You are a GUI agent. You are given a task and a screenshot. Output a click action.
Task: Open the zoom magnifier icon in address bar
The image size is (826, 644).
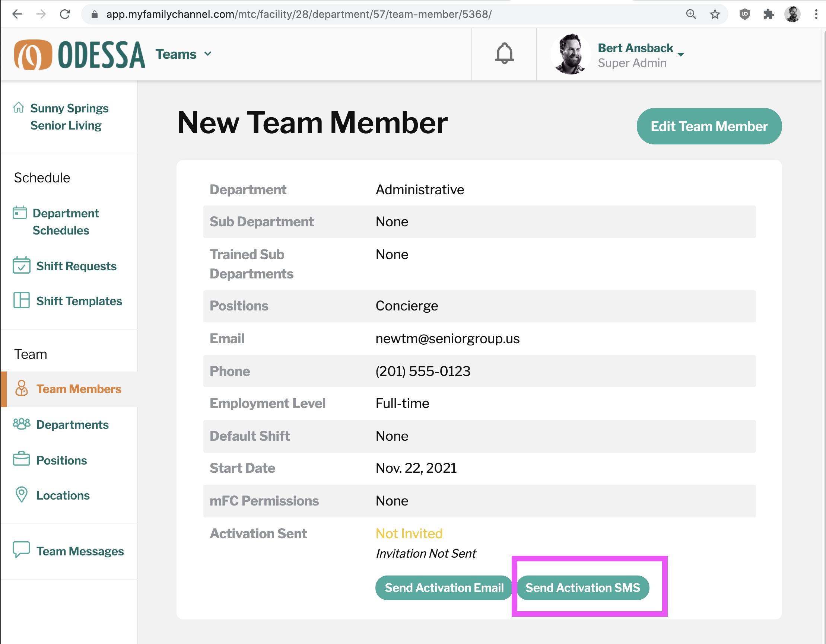click(691, 15)
